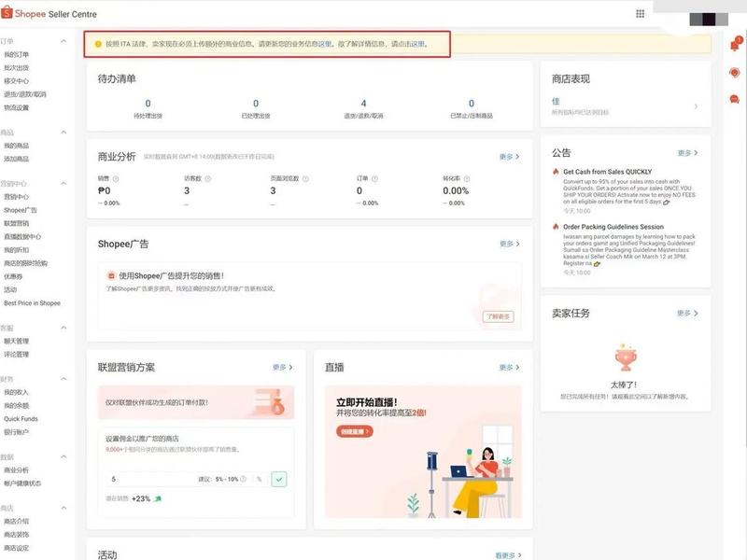Click the megaphone icon beside 使用Shopee广告提升您的销售
The image size is (747, 560).
point(111,275)
